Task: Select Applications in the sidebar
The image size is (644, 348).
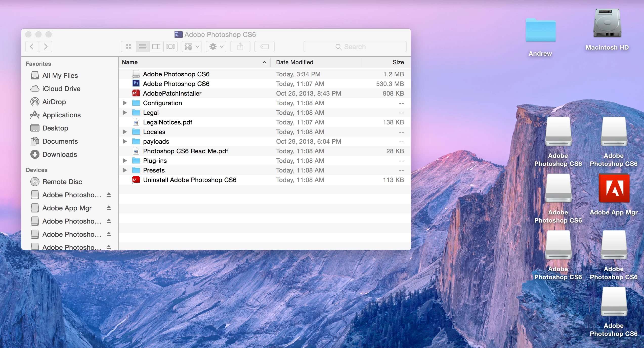Action: pyautogui.click(x=61, y=115)
